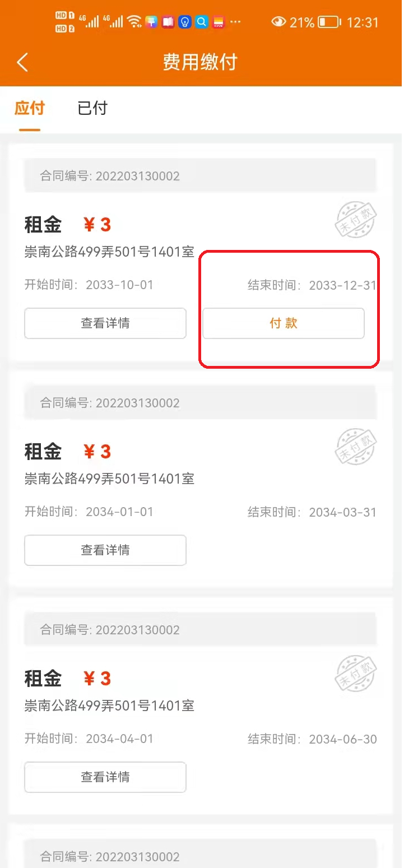
Task: Tap the light bulb notification icon
Action: pos(185,22)
